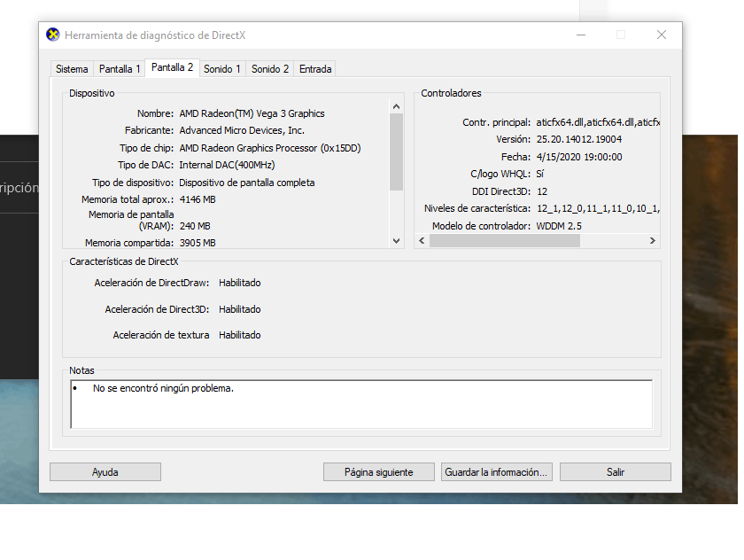Click the 'Modelo de controlador:' label

coord(481,226)
